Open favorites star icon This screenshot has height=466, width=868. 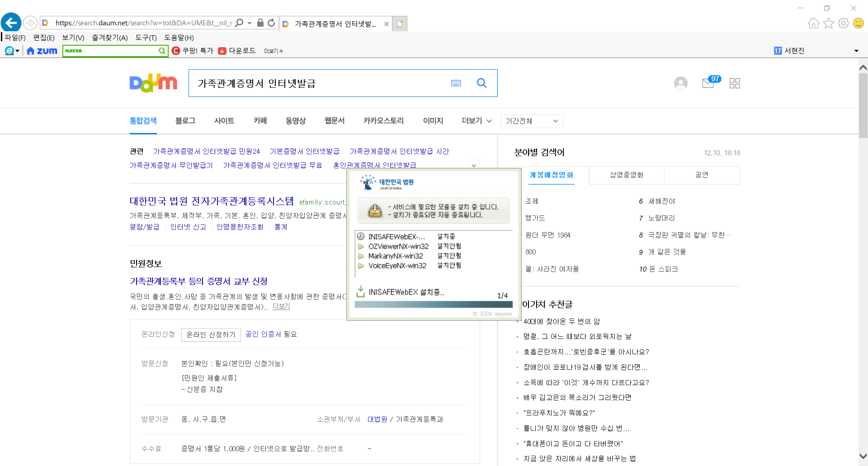point(828,23)
